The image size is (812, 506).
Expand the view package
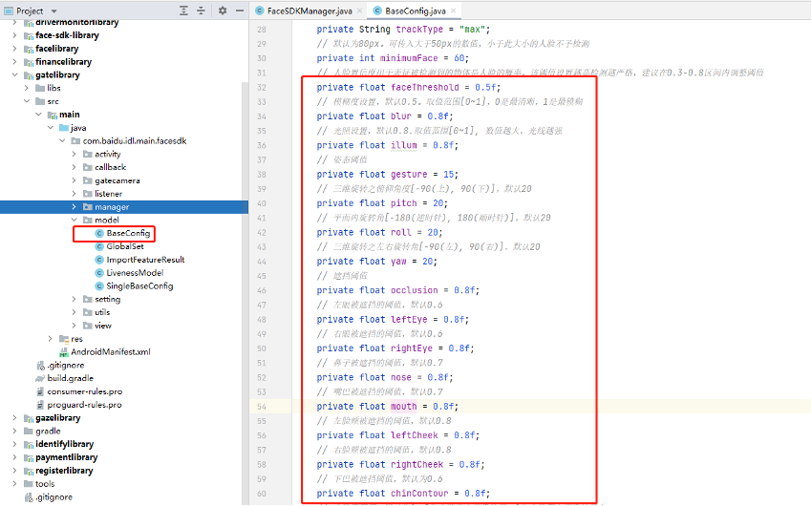75,326
